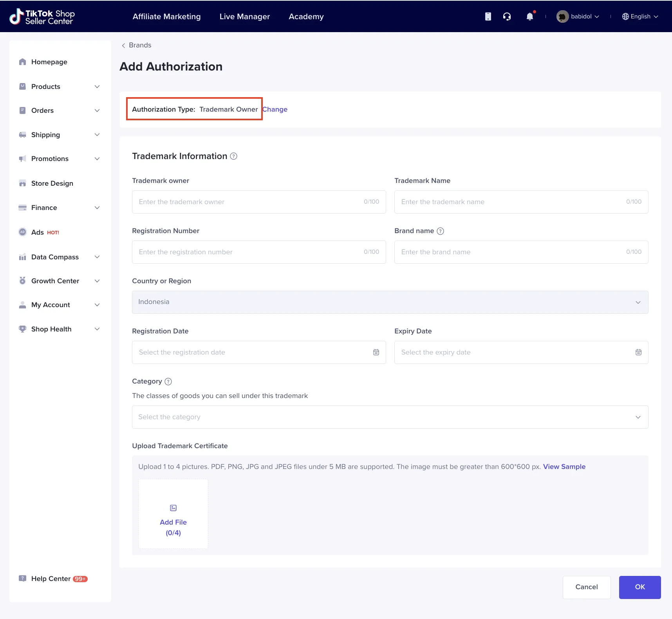Viewport: 672px width, 619px height.
Task: Open the Country or Region dropdown
Action: point(390,302)
